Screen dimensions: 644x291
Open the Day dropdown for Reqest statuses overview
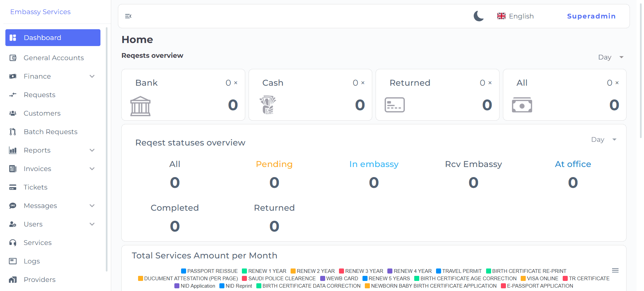tap(604, 139)
